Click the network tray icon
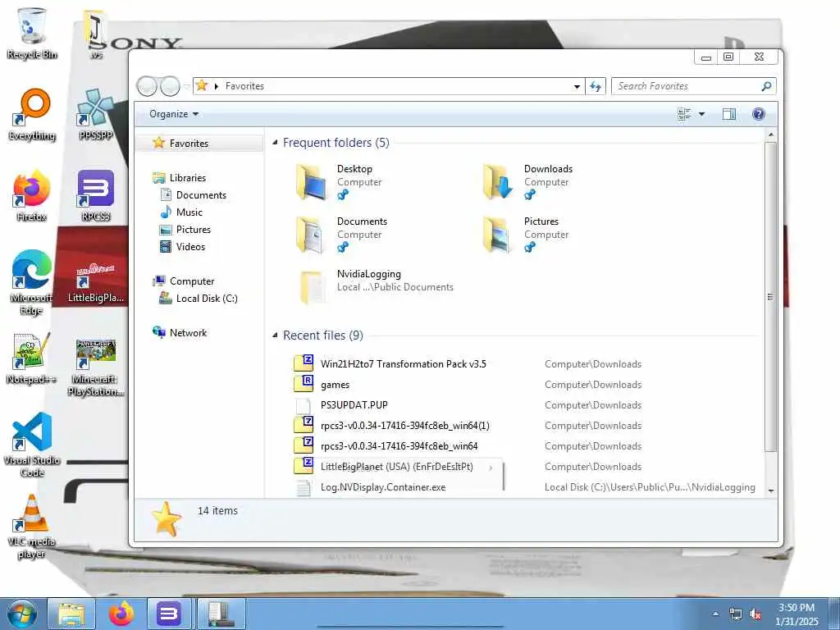The width and height of the screenshot is (840, 630). point(735,614)
